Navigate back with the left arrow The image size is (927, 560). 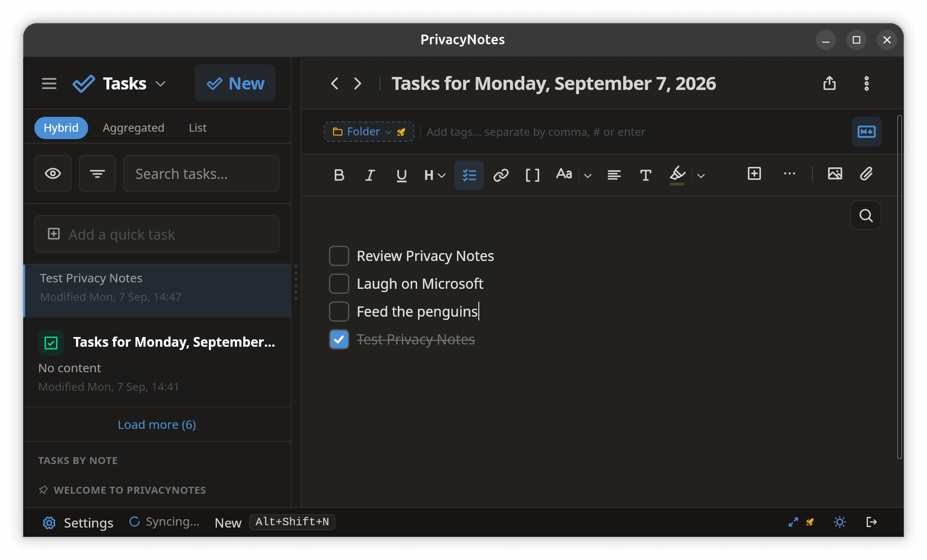[335, 83]
